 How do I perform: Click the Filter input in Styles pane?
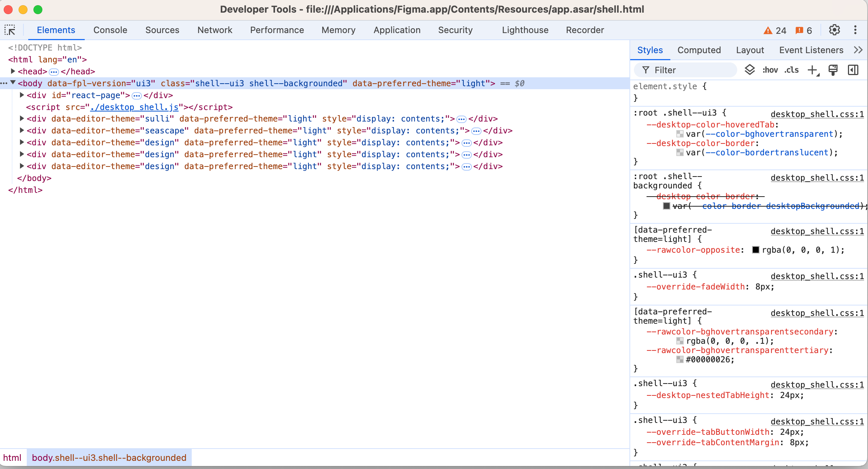(x=685, y=70)
